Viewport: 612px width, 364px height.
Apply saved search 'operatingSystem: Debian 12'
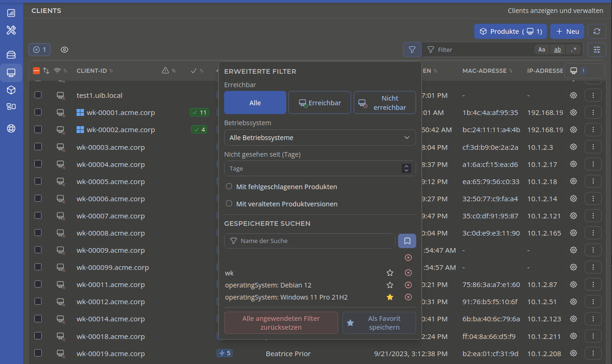(268, 285)
